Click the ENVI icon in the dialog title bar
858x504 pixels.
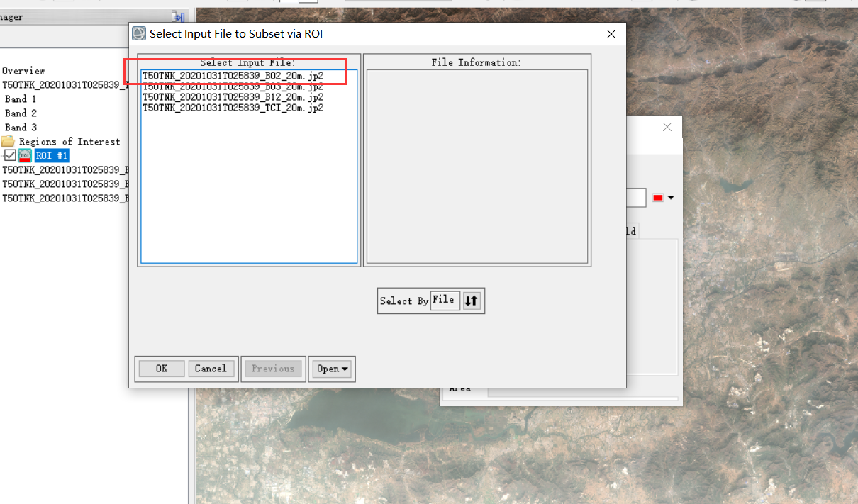click(138, 33)
